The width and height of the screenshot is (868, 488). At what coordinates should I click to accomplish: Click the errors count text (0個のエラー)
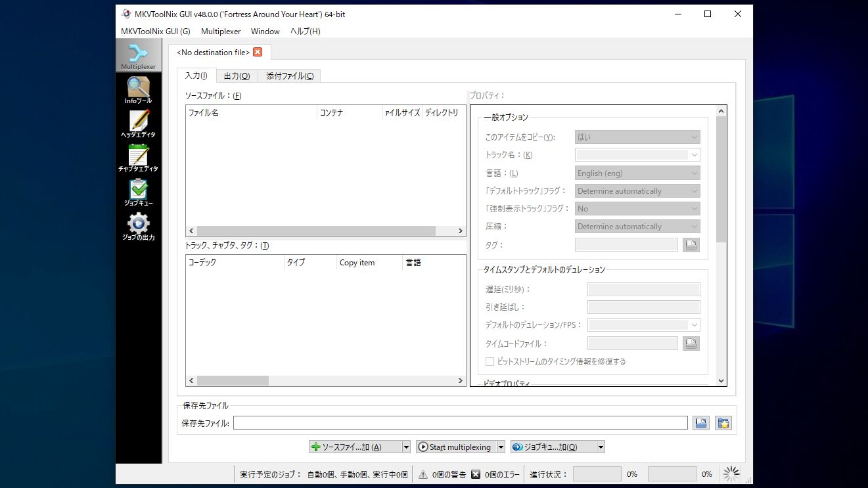503,474
